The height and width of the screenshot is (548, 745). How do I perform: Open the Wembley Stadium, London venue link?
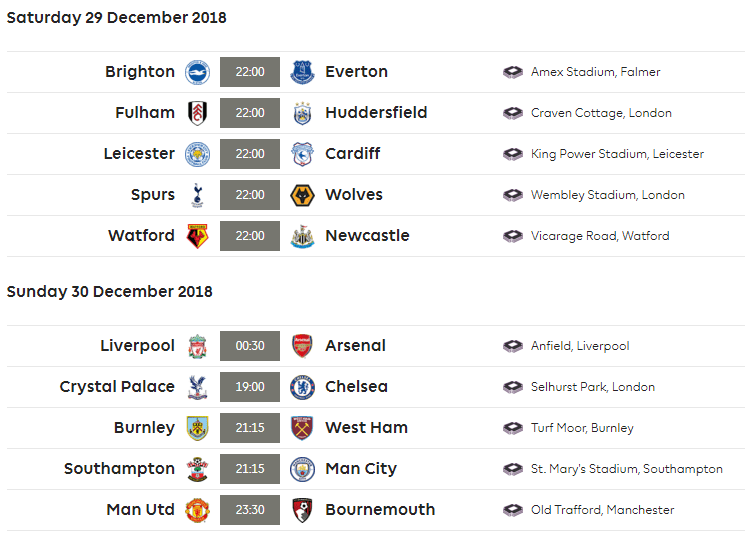607,195
